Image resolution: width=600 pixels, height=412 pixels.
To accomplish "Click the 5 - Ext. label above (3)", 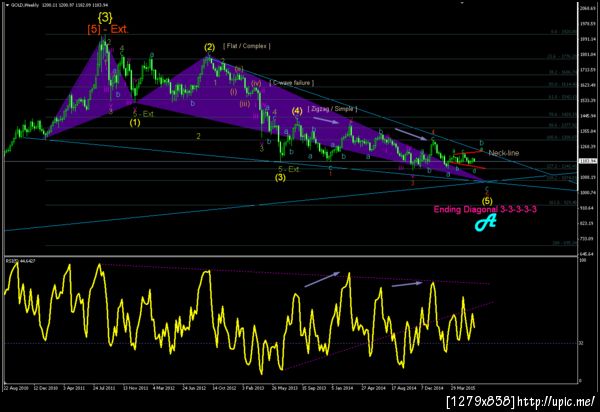I will pyautogui.click(x=289, y=169).
